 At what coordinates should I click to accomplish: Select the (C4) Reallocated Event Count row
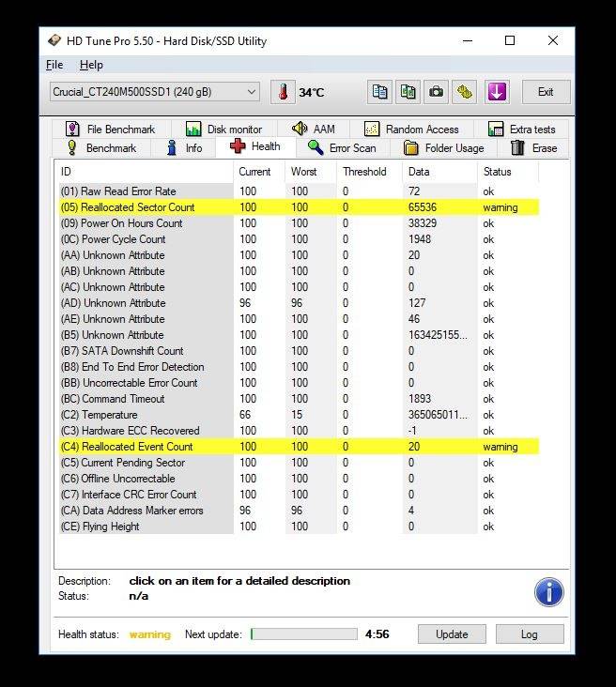point(299,447)
